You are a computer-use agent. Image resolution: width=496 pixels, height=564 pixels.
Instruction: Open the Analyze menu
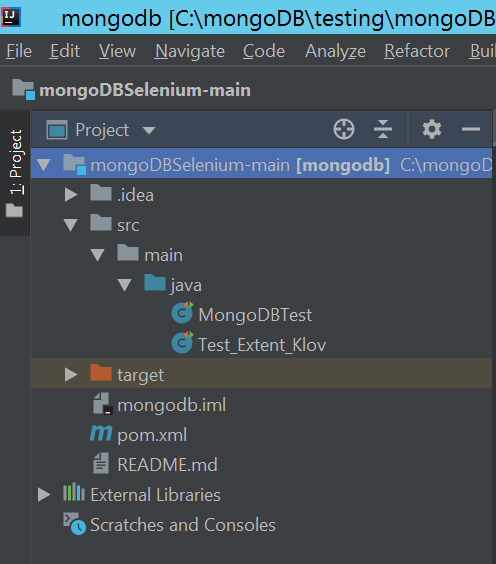(336, 51)
